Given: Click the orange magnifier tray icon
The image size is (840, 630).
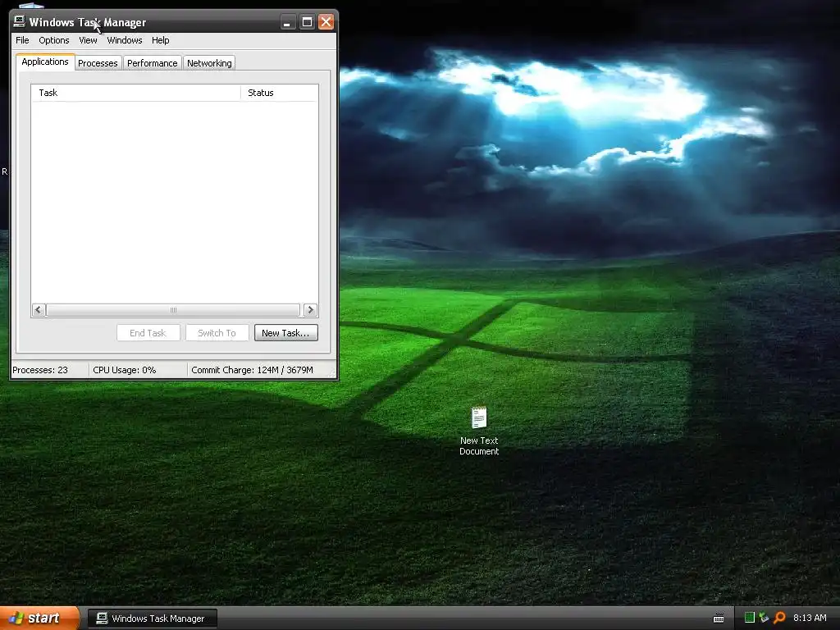Looking at the screenshot, I should click(779, 618).
